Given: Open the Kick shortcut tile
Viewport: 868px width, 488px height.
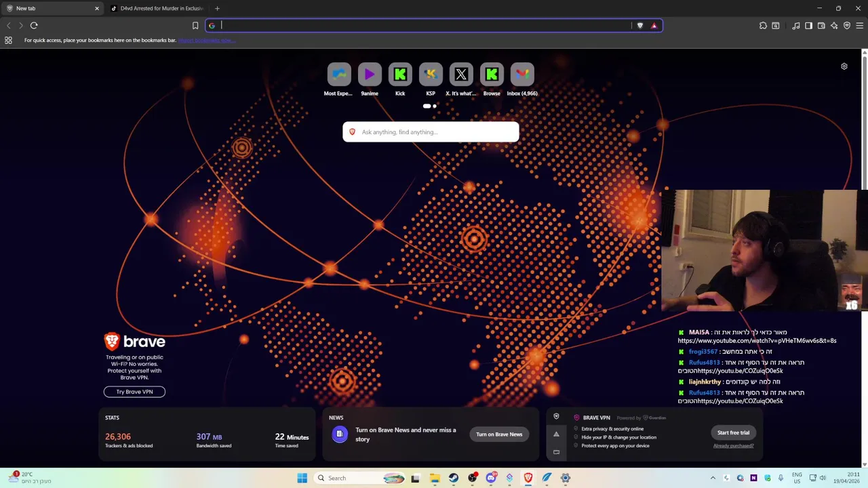Looking at the screenshot, I should pos(400,79).
